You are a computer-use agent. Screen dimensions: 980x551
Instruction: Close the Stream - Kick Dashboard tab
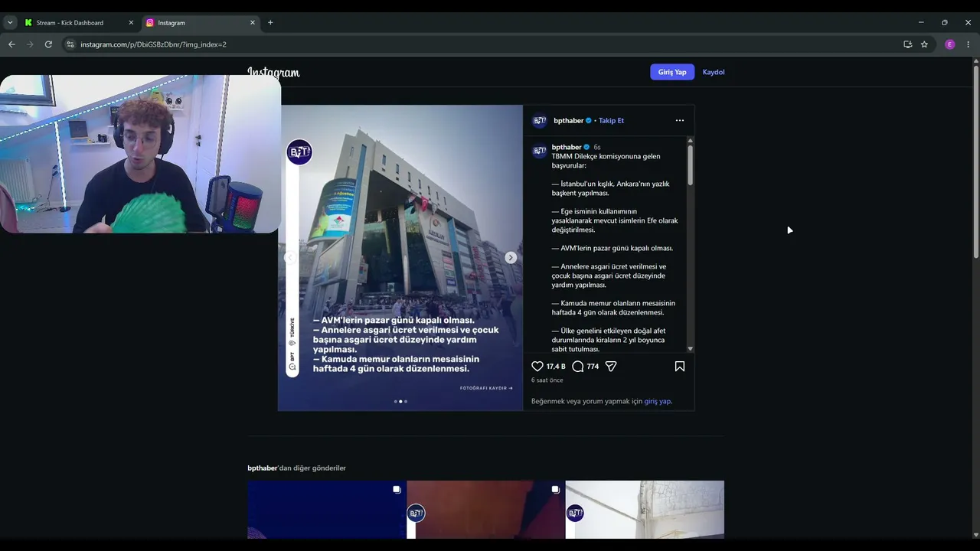tap(131, 23)
